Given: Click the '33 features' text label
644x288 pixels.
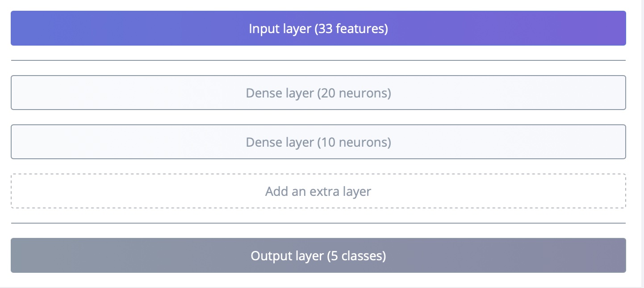Looking at the screenshot, I should (x=351, y=29).
